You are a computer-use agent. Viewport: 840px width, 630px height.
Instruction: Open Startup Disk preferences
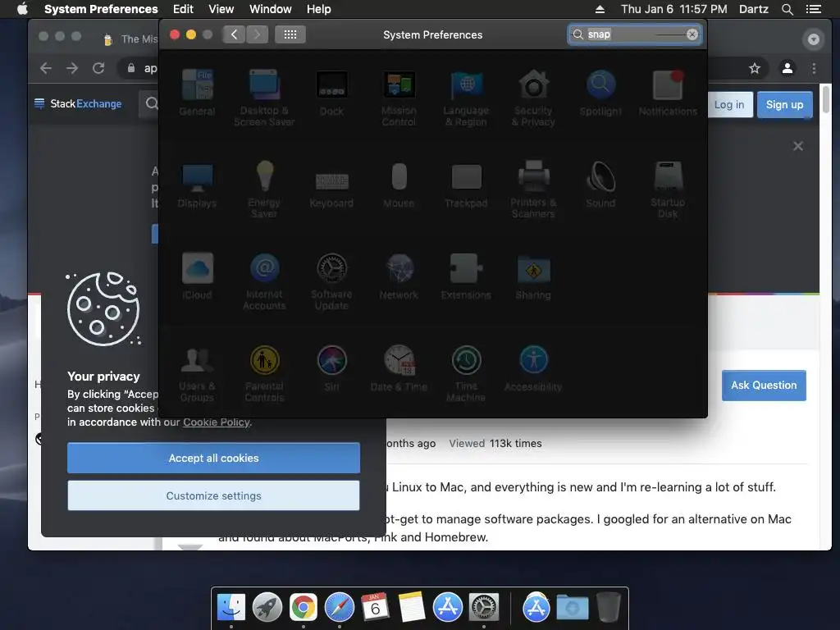(668, 189)
